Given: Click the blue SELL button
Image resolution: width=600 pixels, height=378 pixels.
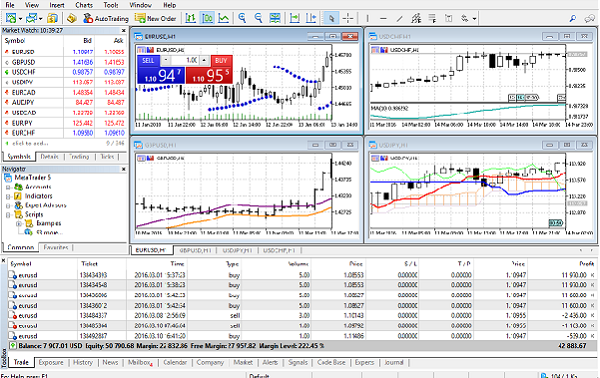Looking at the screenshot, I should 148,60.
